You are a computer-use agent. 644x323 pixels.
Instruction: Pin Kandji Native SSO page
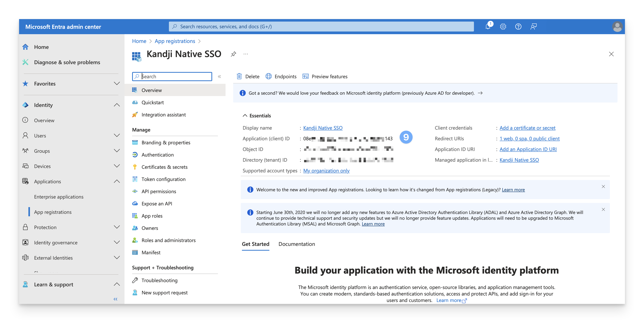pyautogui.click(x=233, y=54)
